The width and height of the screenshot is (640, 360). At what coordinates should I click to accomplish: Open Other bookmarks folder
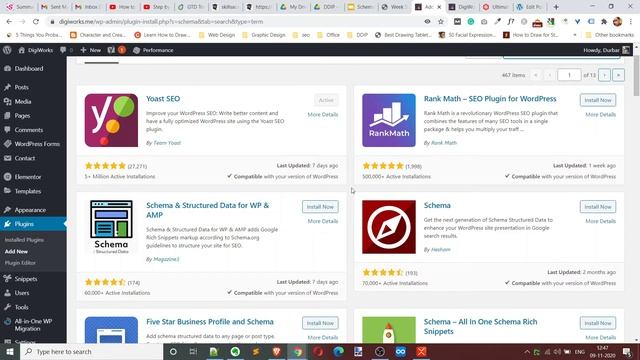(609, 35)
